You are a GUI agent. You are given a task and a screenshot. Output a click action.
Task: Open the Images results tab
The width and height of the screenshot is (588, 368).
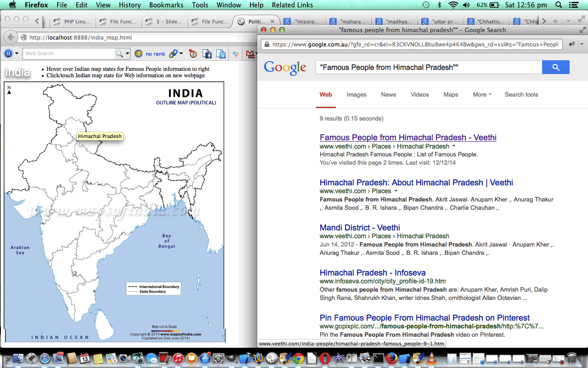pyautogui.click(x=356, y=94)
